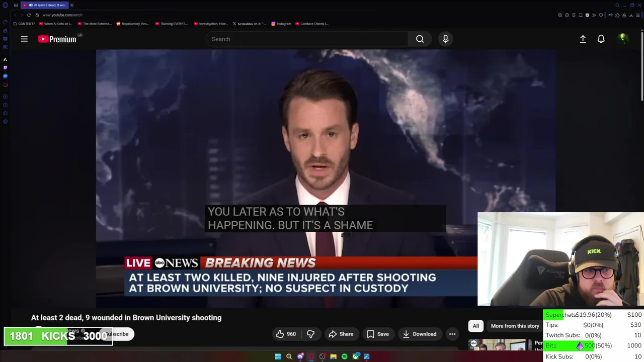Reload the page with browser refresh icon

[x=29, y=15]
